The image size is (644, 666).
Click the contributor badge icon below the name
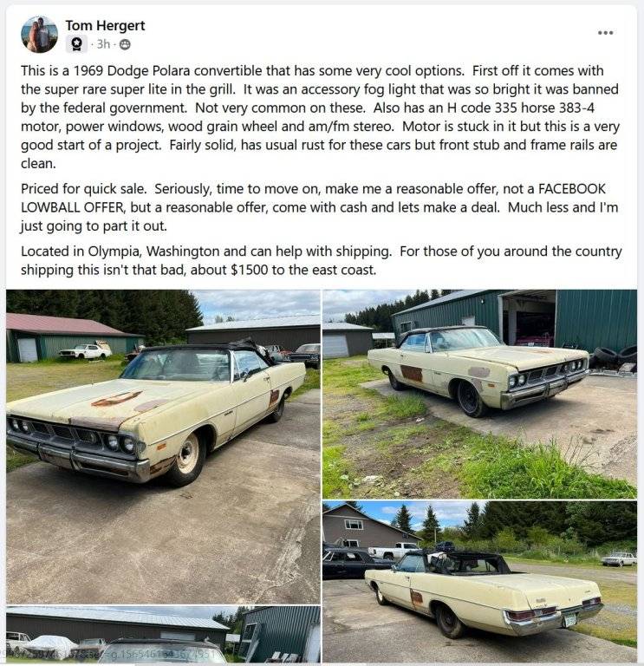[x=76, y=44]
